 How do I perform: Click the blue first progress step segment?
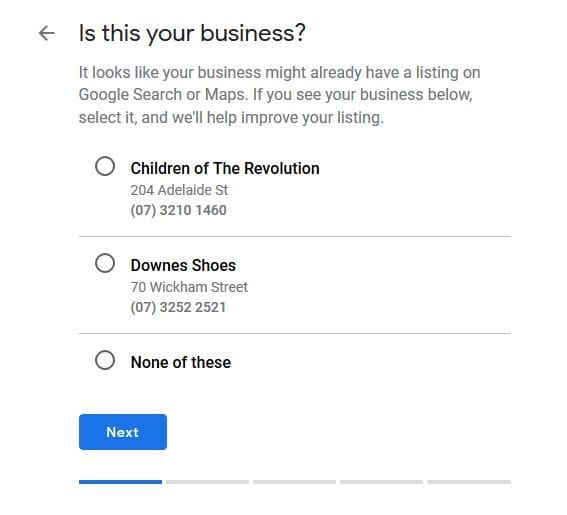click(120, 482)
